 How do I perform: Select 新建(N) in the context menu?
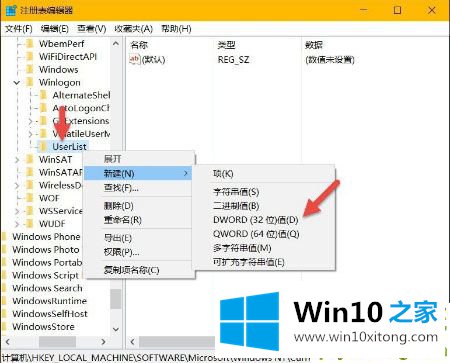[138, 173]
